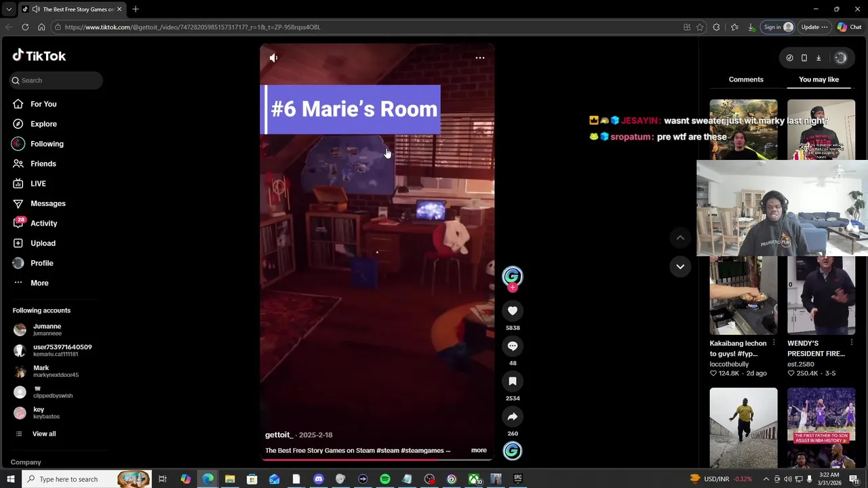Open the TikTok profile avatar menu
This screenshot has width=868, height=488.
pyautogui.click(x=840, y=58)
